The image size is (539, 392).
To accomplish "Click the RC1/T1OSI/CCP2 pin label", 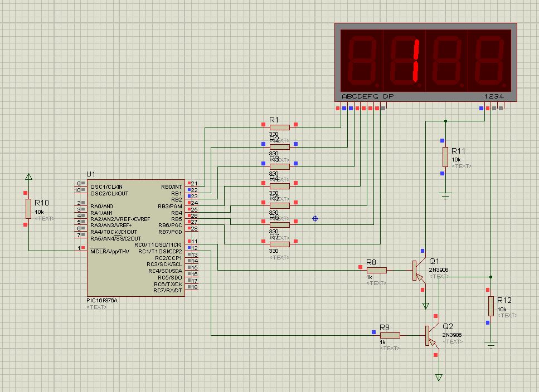I will point(160,252).
